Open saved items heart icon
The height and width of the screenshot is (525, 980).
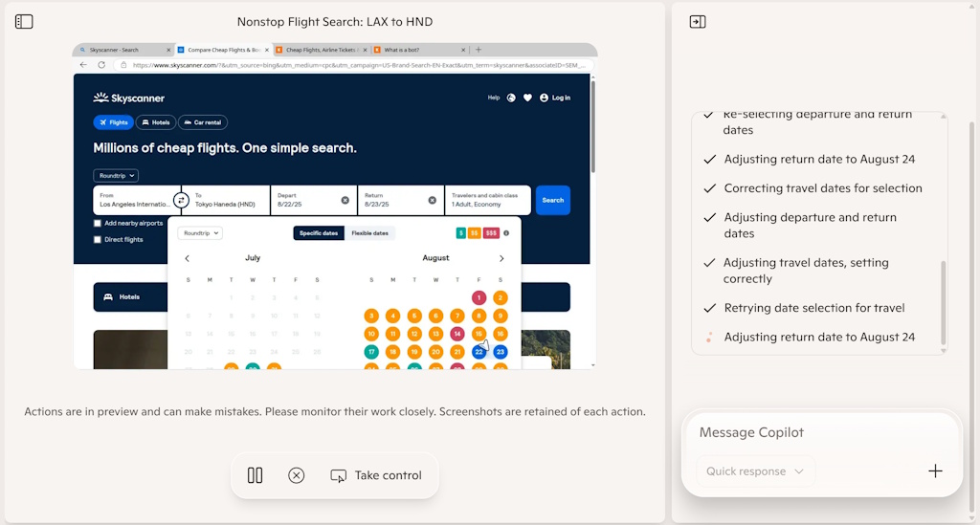527,98
